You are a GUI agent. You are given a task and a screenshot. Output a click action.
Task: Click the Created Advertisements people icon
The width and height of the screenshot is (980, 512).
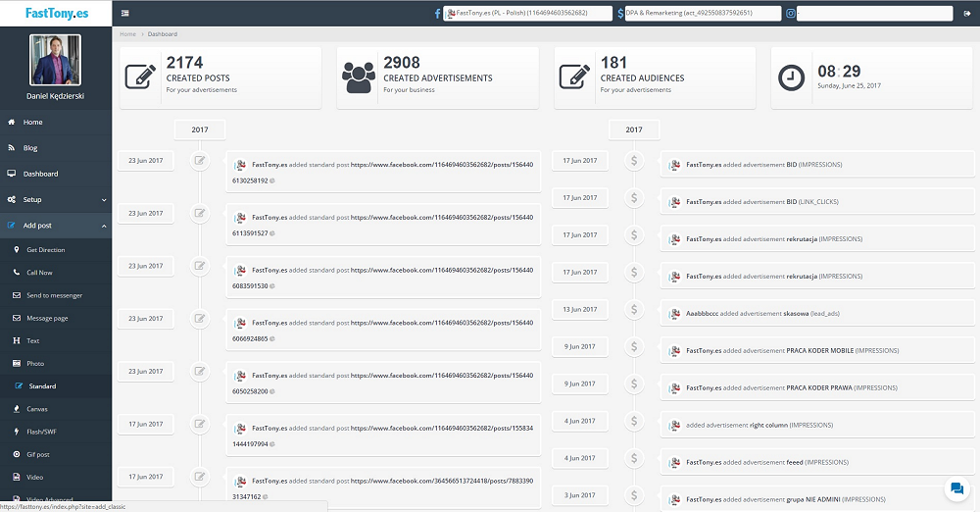358,77
